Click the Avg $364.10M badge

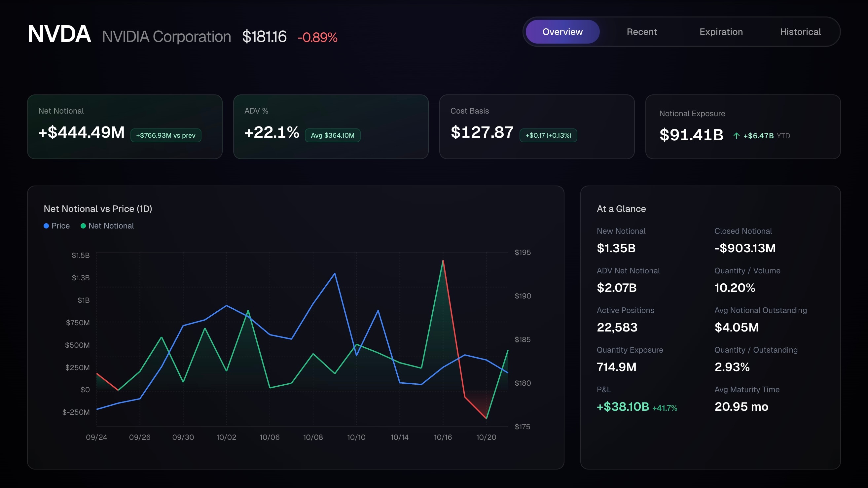pyautogui.click(x=332, y=135)
